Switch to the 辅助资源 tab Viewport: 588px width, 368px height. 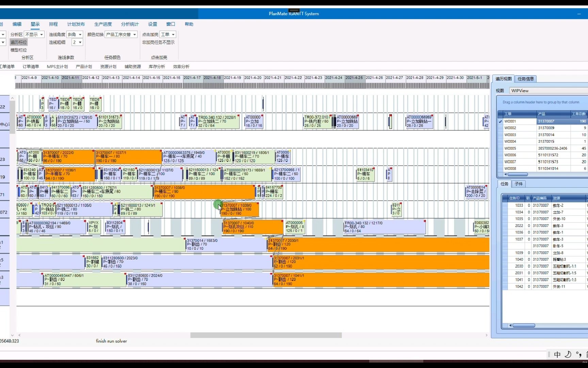coord(133,66)
